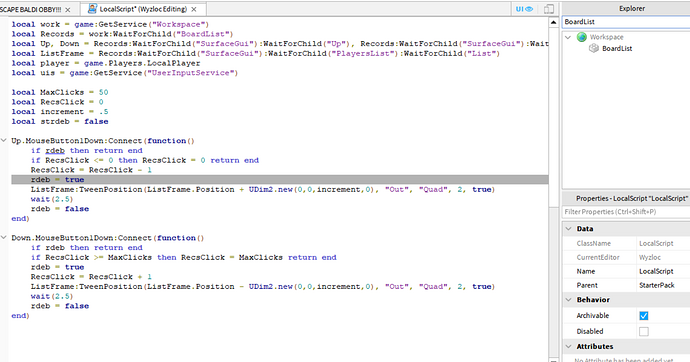The image size is (690, 362).
Task: Collapse the Workspace tree node
Action: (568, 37)
